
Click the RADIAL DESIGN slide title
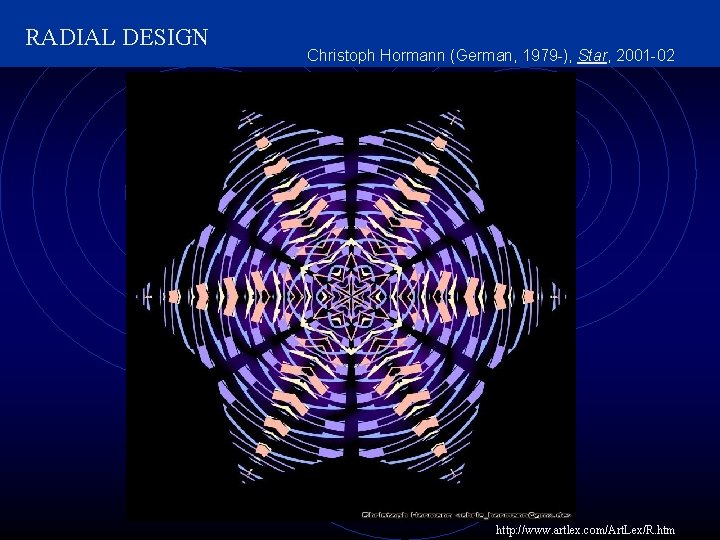[117, 37]
